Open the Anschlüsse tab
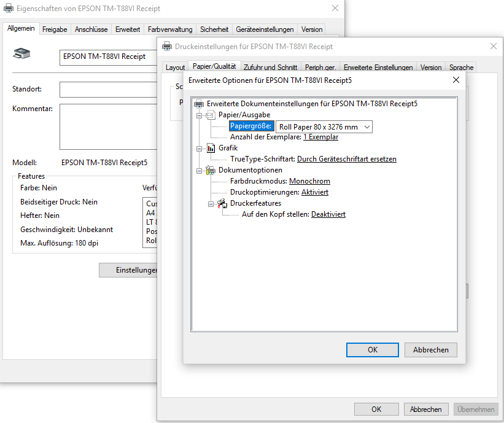 click(91, 29)
